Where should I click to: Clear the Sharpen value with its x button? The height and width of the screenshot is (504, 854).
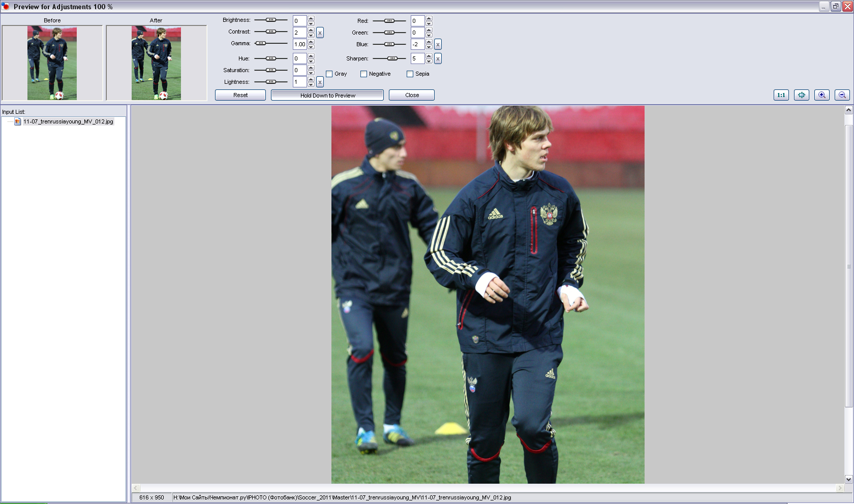coord(438,58)
